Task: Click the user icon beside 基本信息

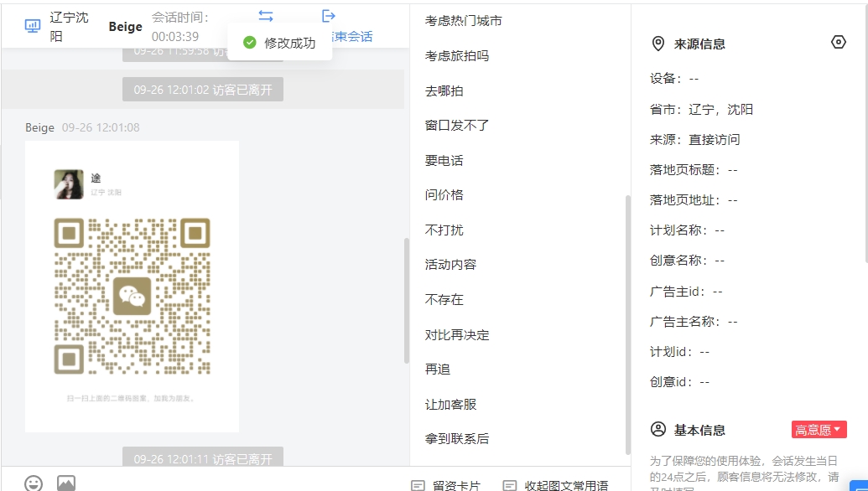Action: click(x=657, y=430)
